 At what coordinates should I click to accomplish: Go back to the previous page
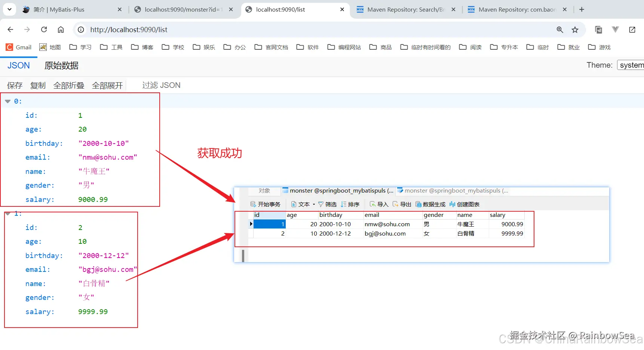(x=10, y=30)
